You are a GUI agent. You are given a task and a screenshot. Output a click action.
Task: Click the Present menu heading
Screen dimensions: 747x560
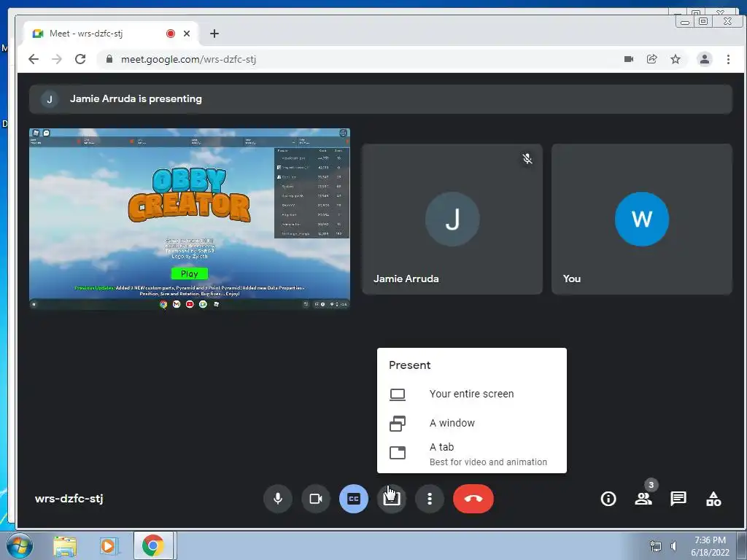[x=410, y=365]
